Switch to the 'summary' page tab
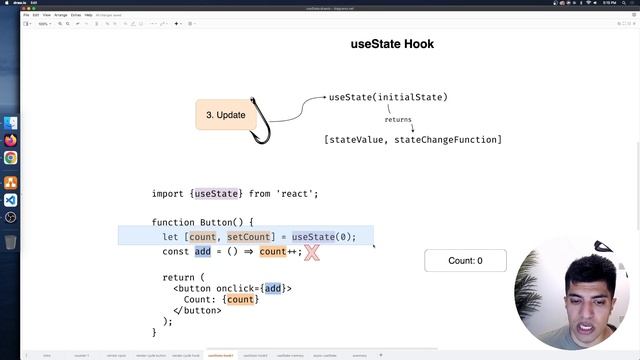The width and height of the screenshot is (640, 360). [360, 356]
